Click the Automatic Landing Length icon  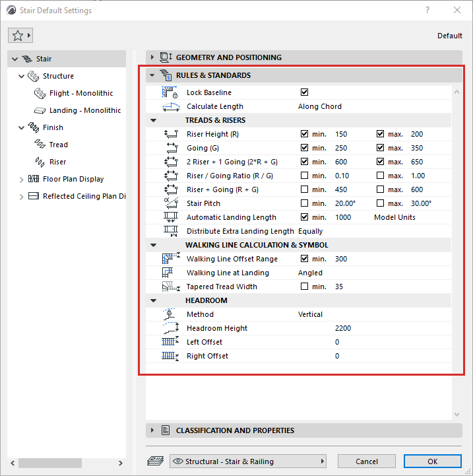[x=171, y=217]
